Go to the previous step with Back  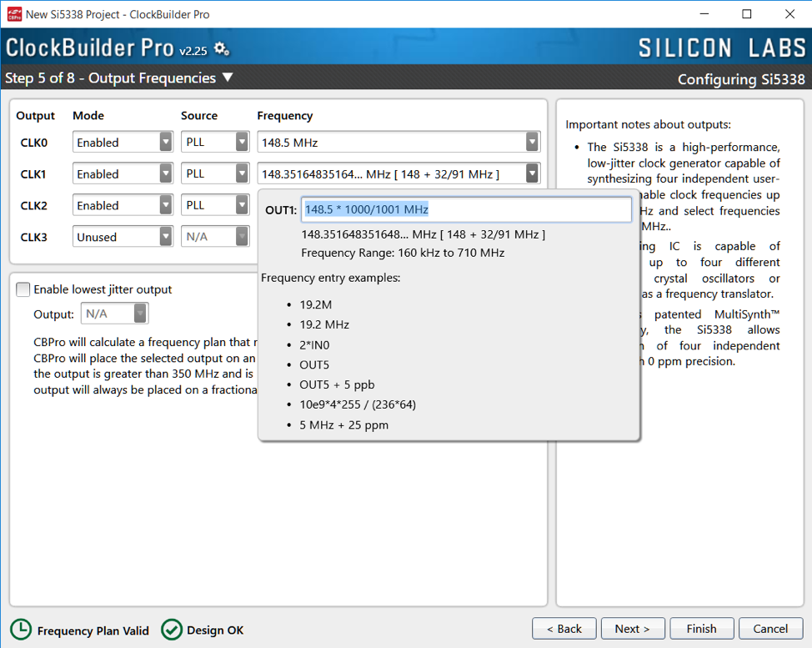click(564, 629)
